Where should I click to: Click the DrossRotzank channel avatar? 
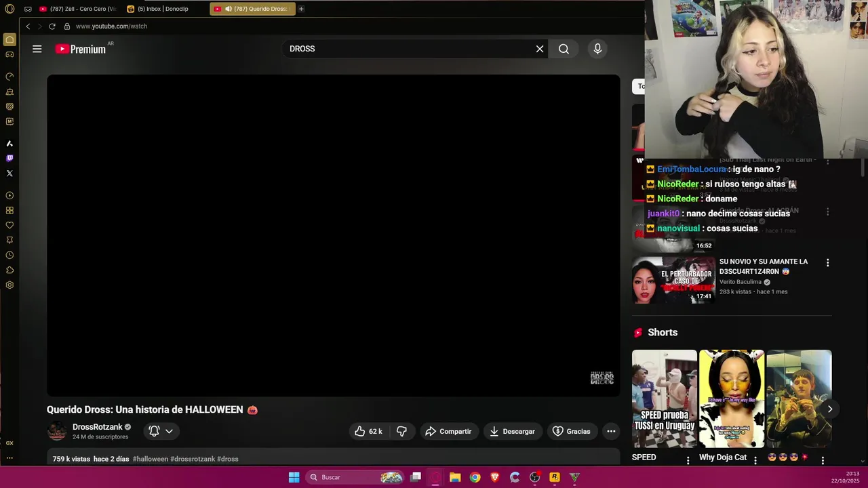(58, 431)
